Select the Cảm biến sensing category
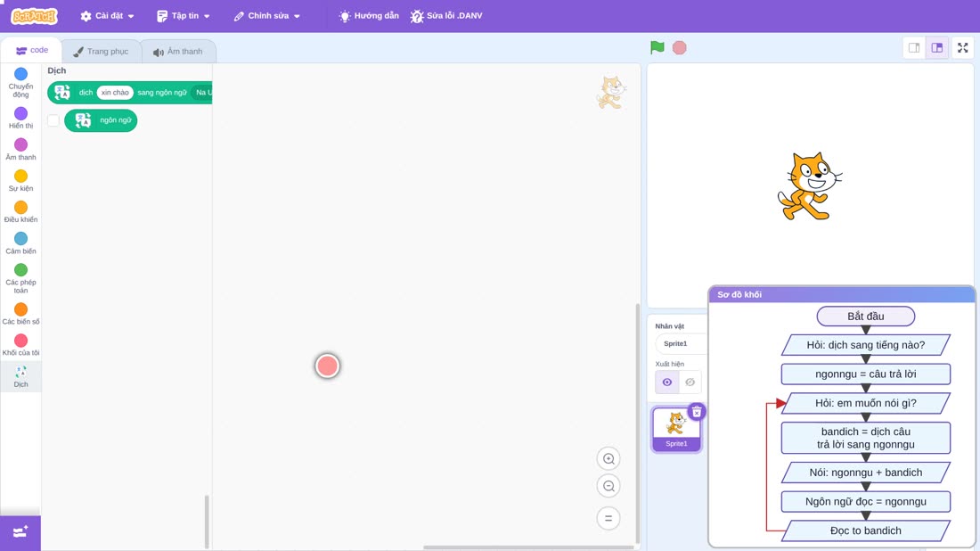980x551 pixels. (x=20, y=243)
